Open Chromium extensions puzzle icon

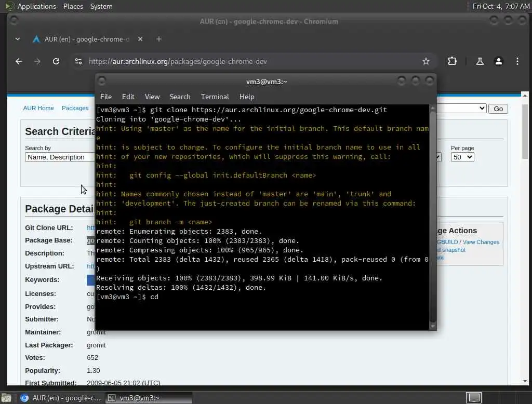[x=453, y=61]
